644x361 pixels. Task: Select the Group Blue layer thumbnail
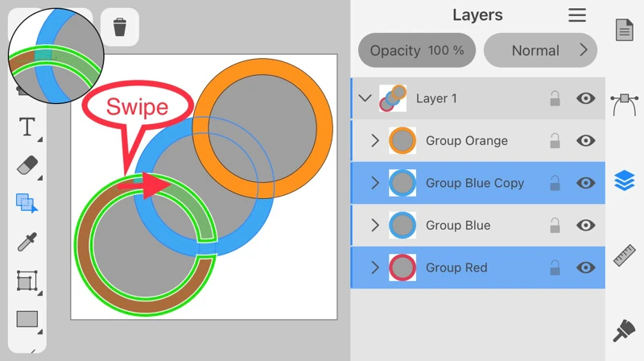point(402,226)
